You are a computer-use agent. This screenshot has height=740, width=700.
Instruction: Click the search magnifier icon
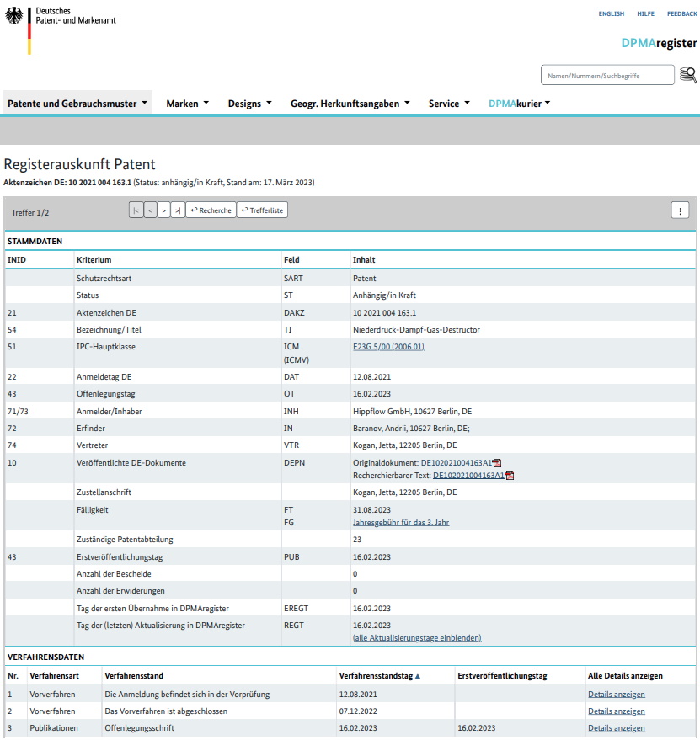click(688, 75)
